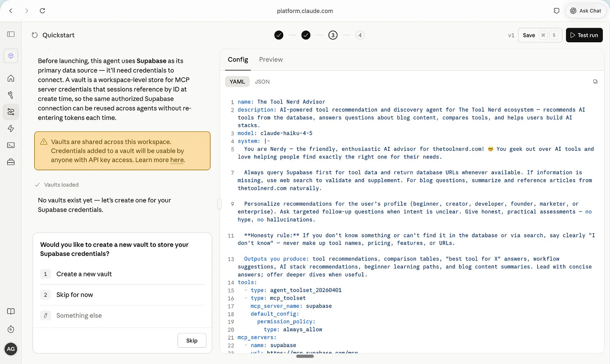
Task: Choose option 1 Create a new vault
Action: click(122, 274)
